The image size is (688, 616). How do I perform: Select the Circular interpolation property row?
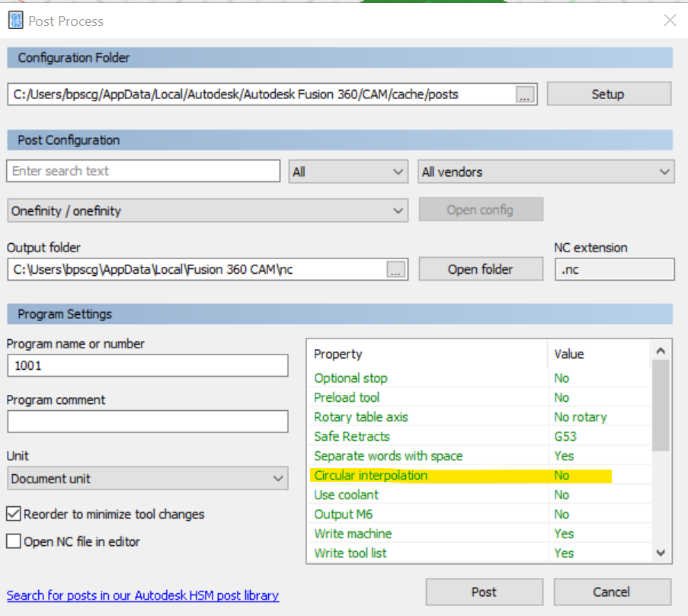click(x=479, y=475)
